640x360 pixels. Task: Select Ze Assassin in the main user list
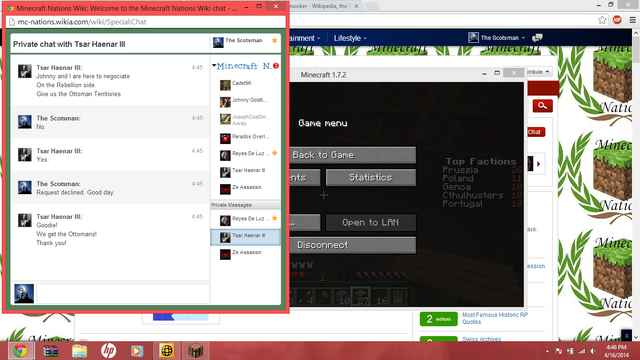245,189
